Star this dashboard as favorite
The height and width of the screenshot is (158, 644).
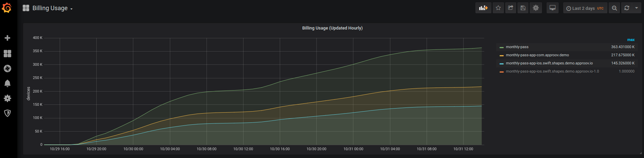tap(498, 8)
